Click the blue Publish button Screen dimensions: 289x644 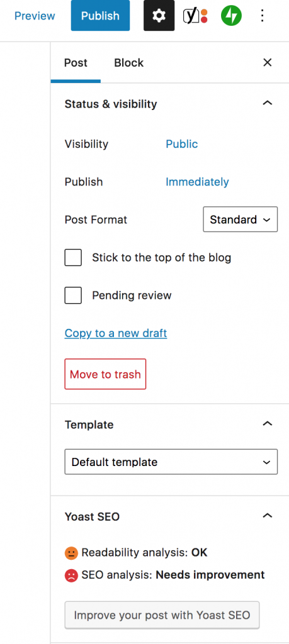[100, 16]
